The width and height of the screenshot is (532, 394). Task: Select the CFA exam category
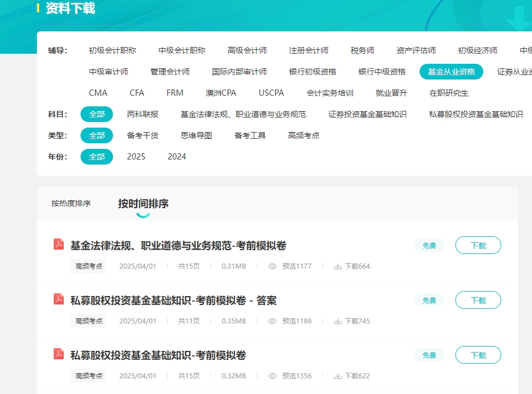click(x=137, y=92)
